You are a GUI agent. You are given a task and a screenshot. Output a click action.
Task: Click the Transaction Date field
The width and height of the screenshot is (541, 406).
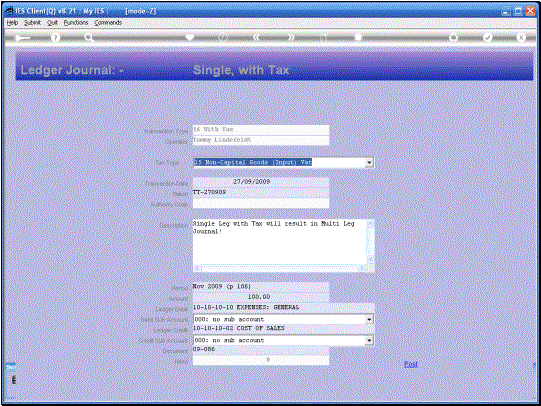[x=260, y=182]
